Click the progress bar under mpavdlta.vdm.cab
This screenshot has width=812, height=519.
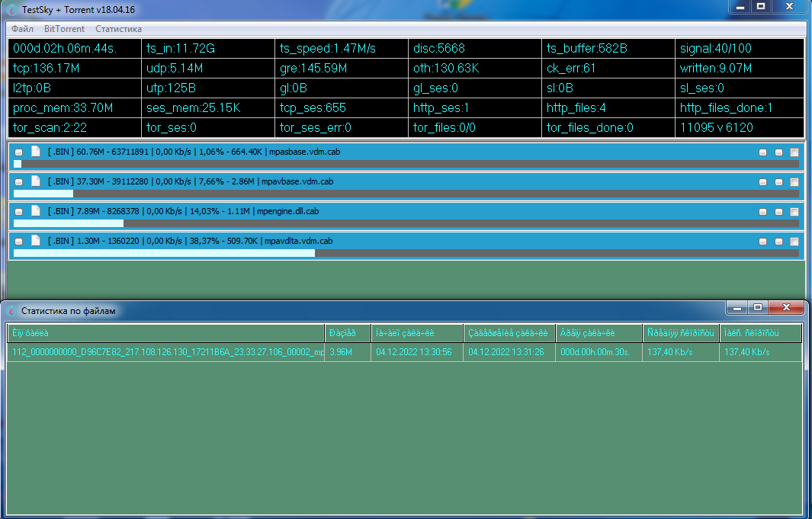[406, 253]
